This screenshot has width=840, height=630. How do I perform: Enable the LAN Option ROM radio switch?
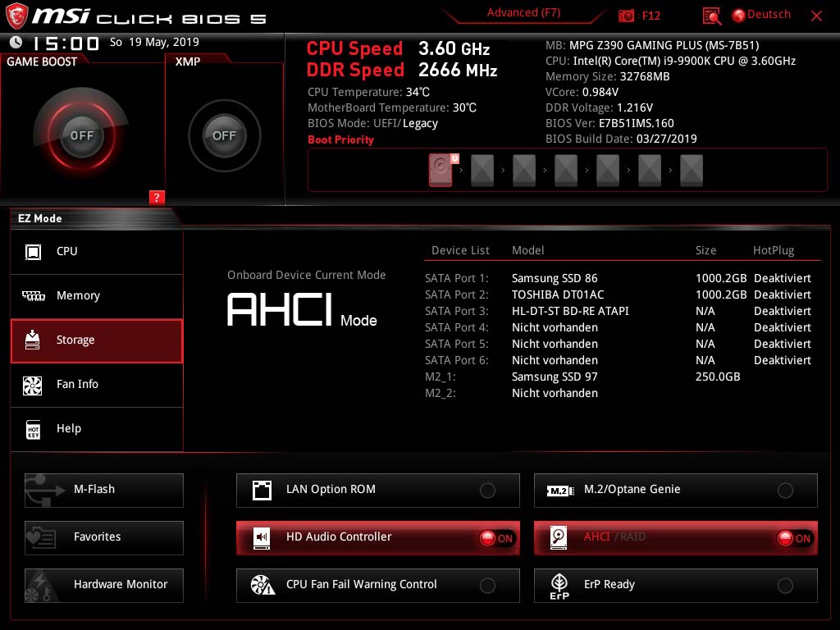tap(487, 491)
